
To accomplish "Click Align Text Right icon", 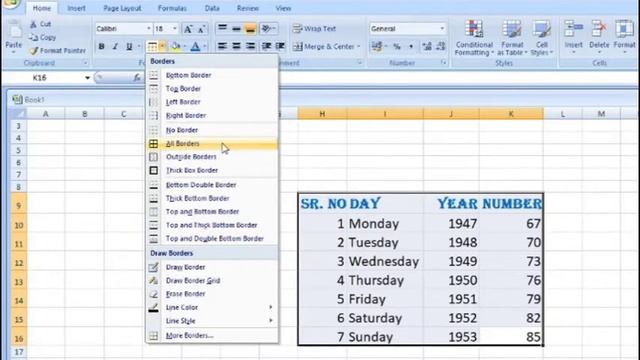I will pos(250,47).
